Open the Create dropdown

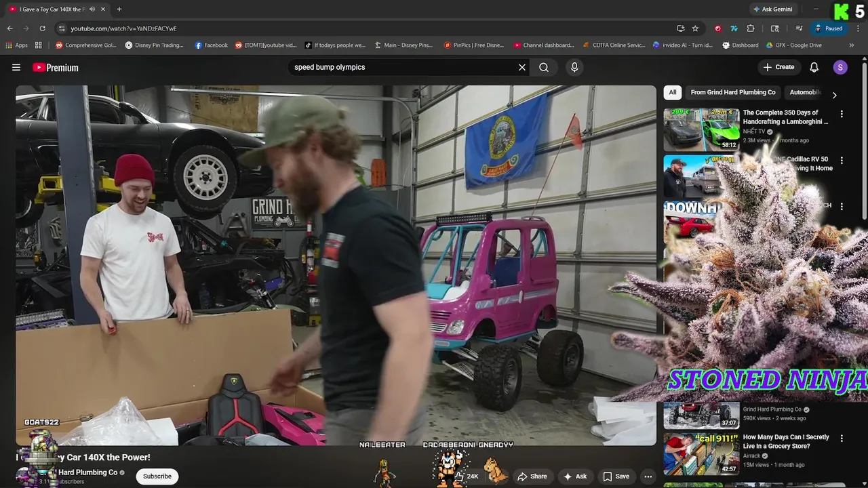point(778,67)
